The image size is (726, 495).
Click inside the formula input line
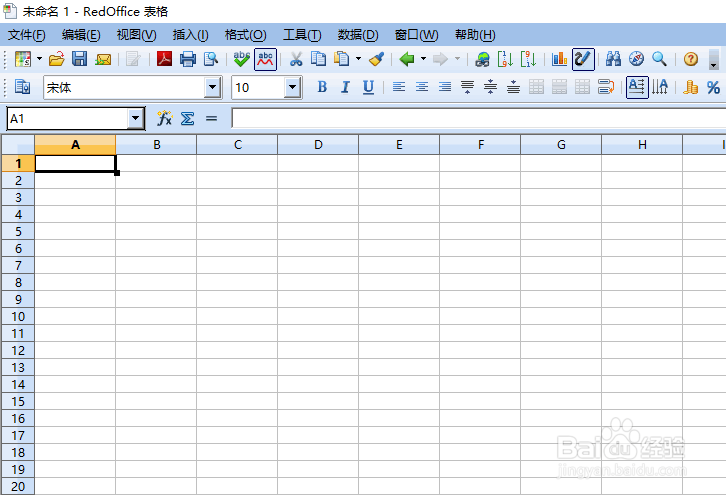coord(478,119)
